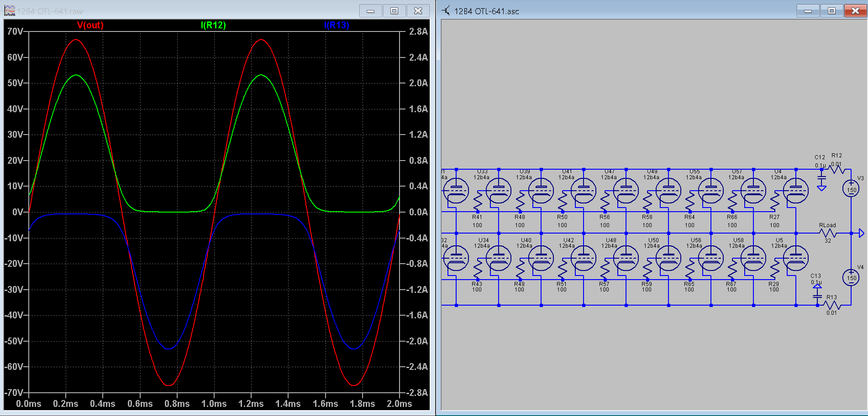This screenshot has width=868, height=416.
Task: Click the R41 resistor symbol
Action: point(478,201)
